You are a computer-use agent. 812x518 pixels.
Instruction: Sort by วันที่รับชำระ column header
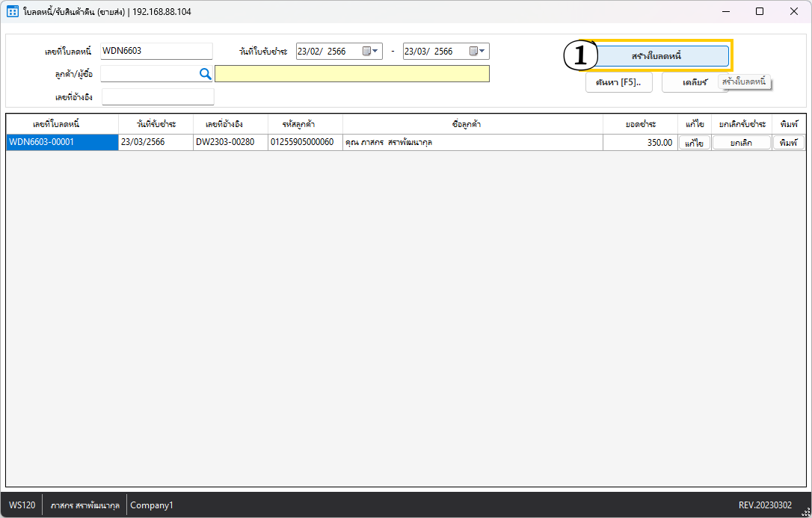[156, 124]
